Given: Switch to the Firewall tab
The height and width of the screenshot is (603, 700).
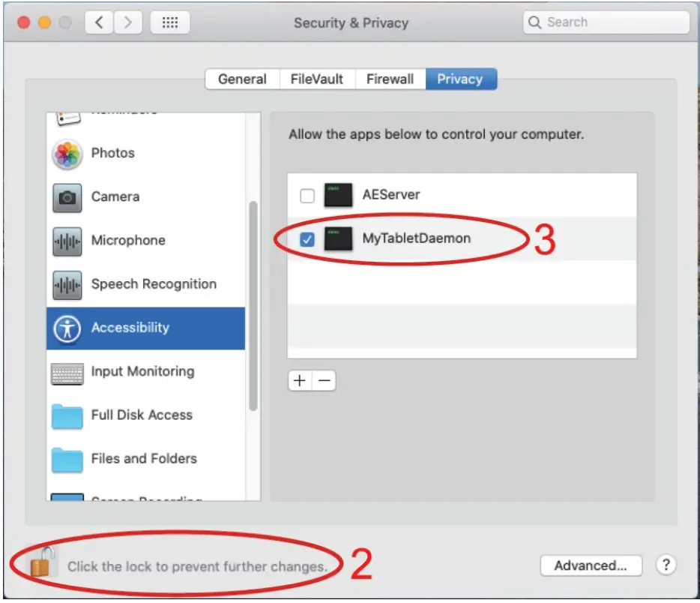Looking at the screenshot, I should [390, 79].
